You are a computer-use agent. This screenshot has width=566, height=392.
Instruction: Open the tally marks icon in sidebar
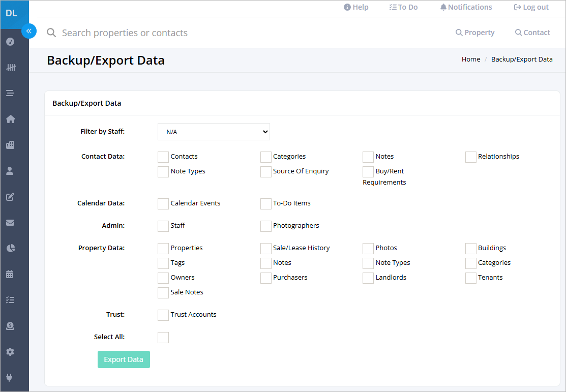[x=11, y=68]
